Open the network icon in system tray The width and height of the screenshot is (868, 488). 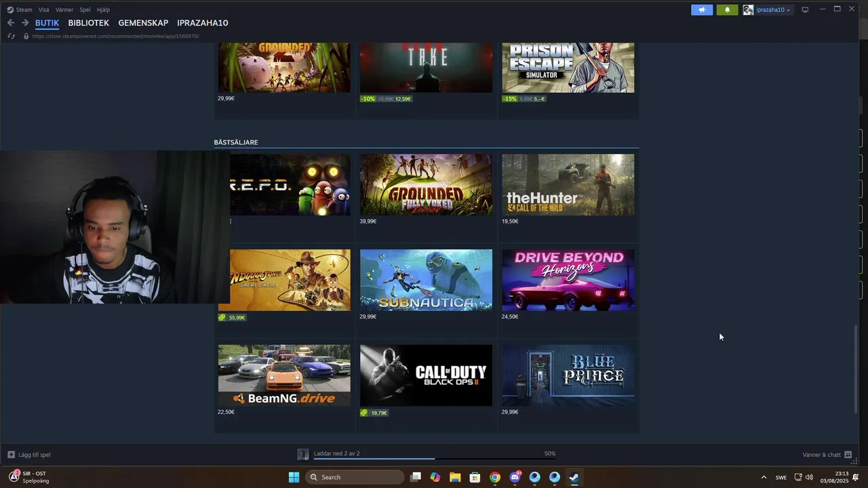[x=798, y=477]
